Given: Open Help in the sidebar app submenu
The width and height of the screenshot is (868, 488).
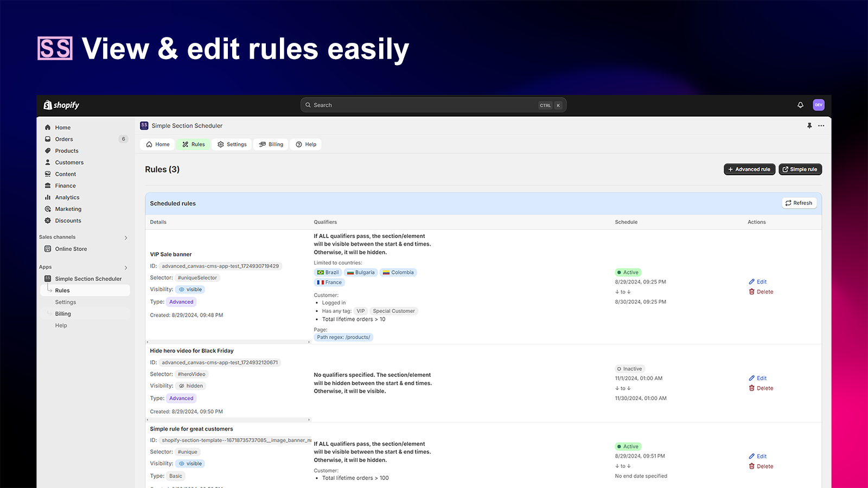Looking at the screenshot, I should point(61,326).
